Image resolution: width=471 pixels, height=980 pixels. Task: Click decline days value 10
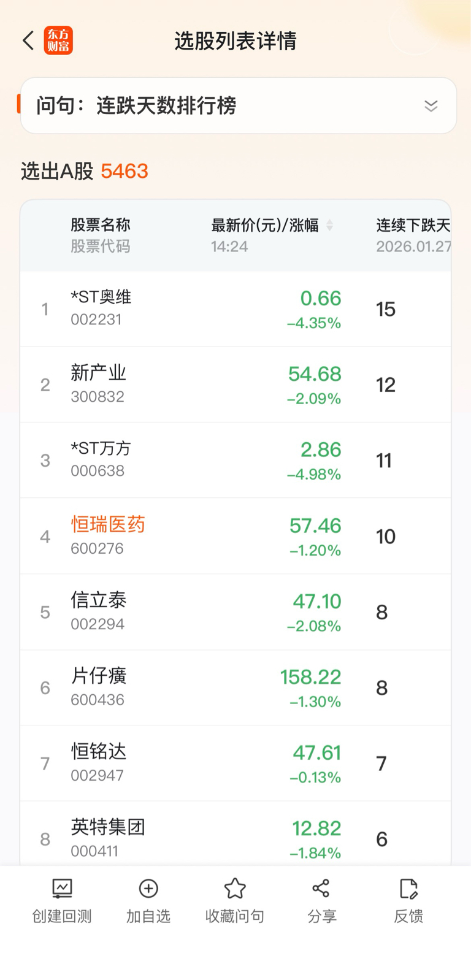386,537
